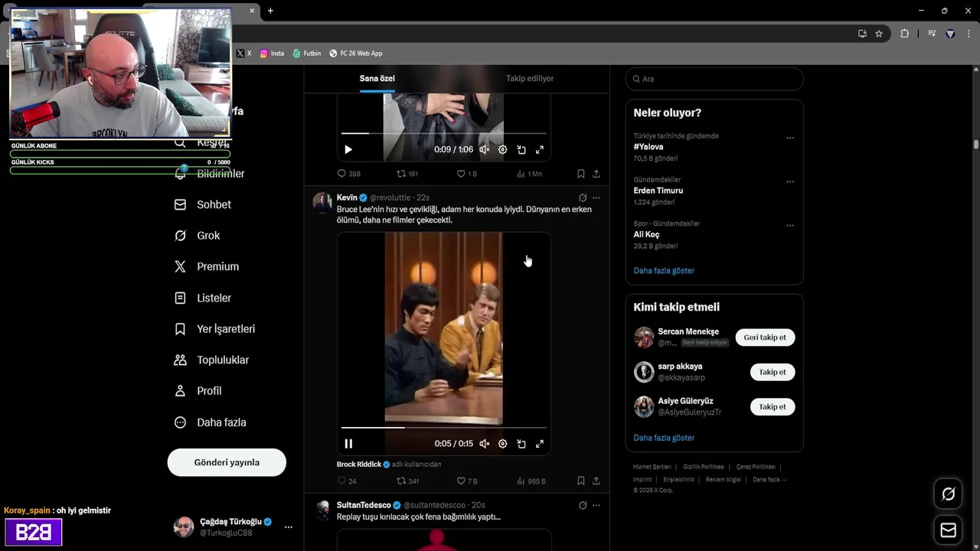Viewport: 980px width, 551px height.
Task: Seek in Bruce Lee video progress bar
Action: click(x=444, y=428)
